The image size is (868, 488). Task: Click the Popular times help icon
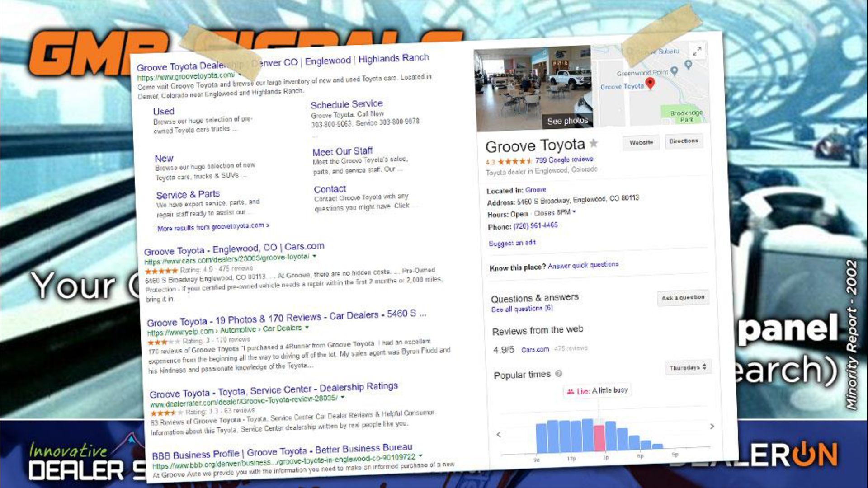(559, 374)
